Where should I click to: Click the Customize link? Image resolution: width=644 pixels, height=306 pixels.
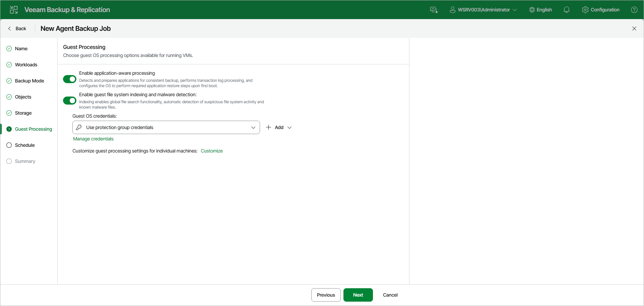point(212,151)
